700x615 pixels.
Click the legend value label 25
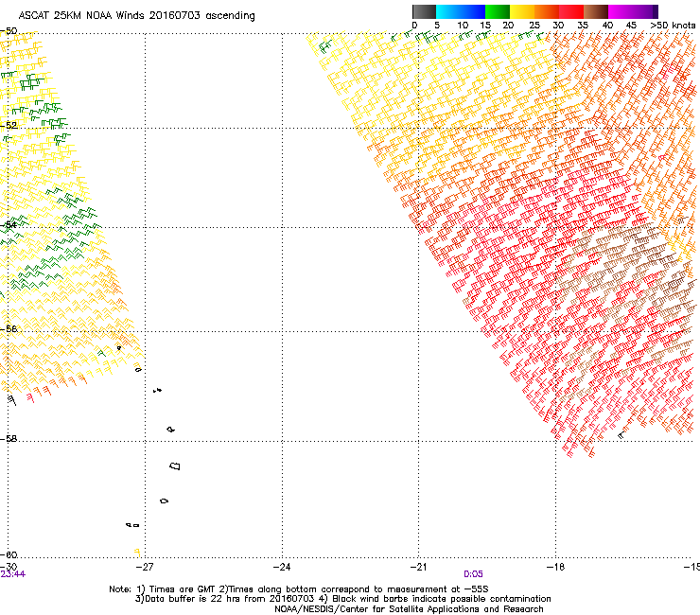pos(534,26)
